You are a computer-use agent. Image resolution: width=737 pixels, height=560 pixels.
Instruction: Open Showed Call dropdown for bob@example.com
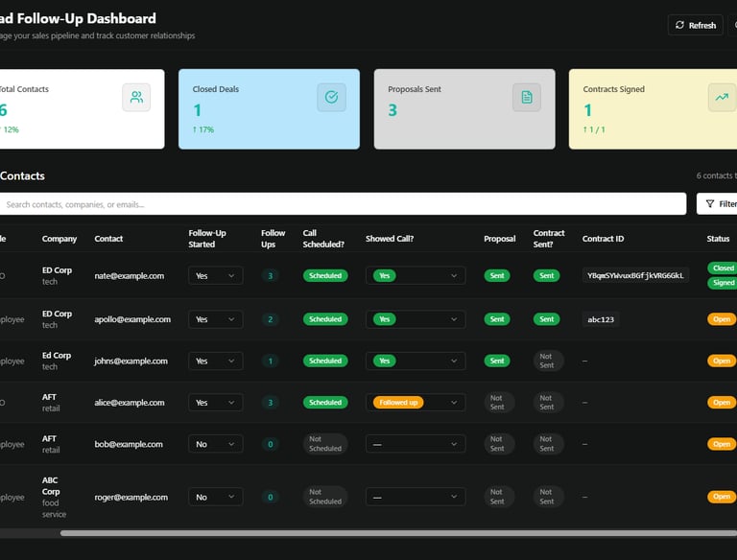[416, 444]
